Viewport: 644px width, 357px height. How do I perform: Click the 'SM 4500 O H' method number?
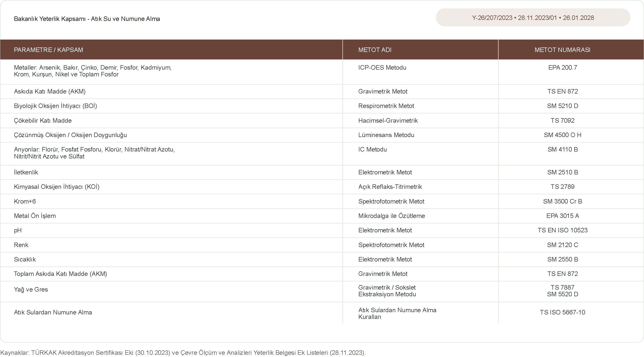[563, 135]
